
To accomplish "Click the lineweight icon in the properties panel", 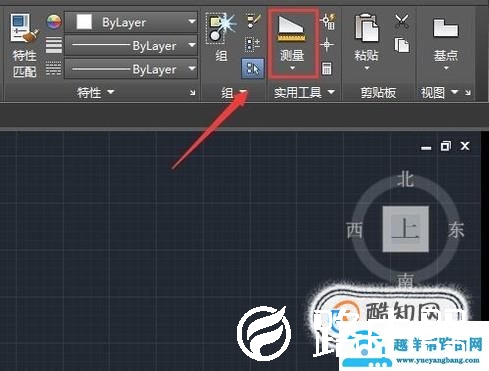I will tap(53, 45).
